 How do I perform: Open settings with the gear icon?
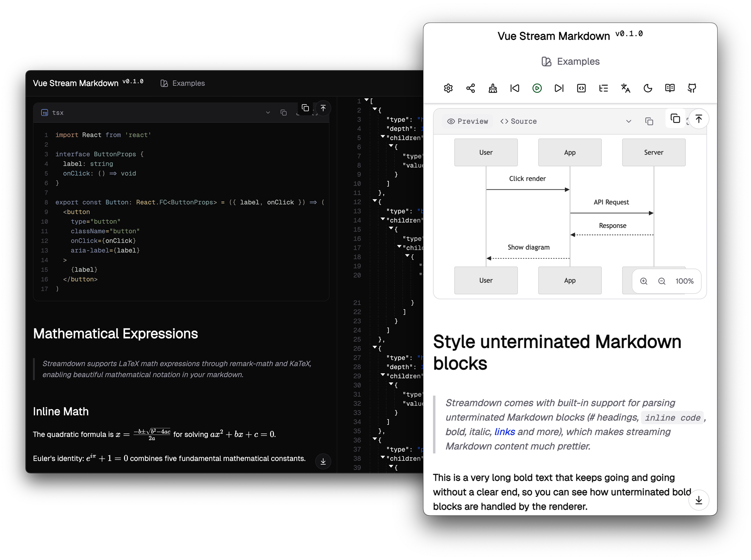click(448, 88)
